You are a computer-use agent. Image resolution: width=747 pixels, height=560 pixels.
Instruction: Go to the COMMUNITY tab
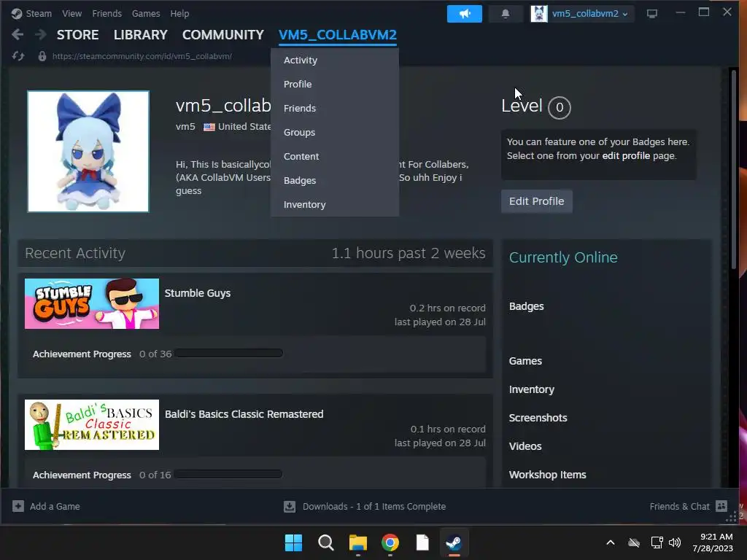[223, 35]
